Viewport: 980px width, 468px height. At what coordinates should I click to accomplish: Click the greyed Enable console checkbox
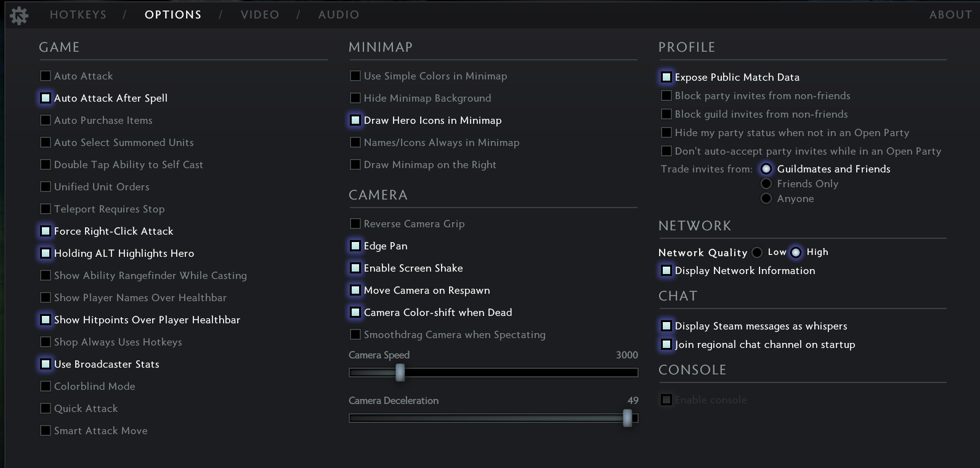tap(666, 400)
